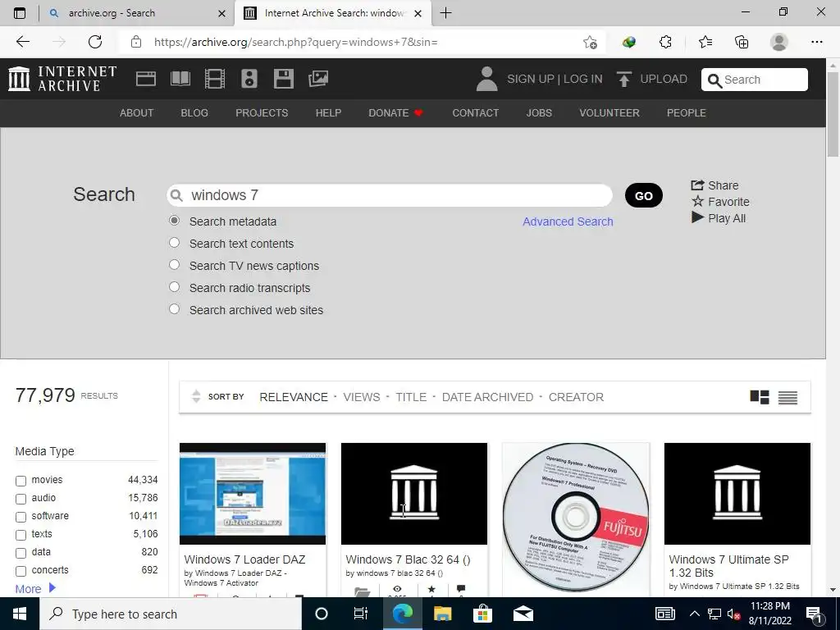
Task: Open the ABOUT menu item
Action: pyautogui.click(x=137, y=113)
